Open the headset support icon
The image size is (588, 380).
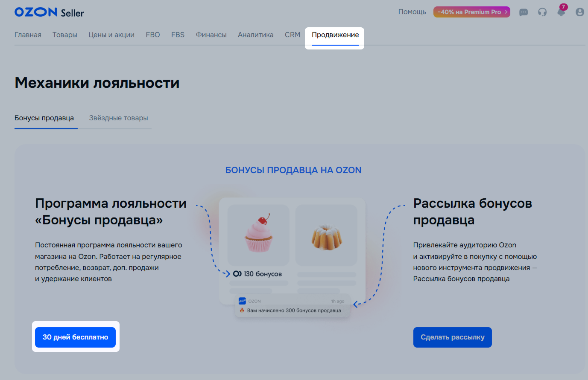tap(542, 12)
